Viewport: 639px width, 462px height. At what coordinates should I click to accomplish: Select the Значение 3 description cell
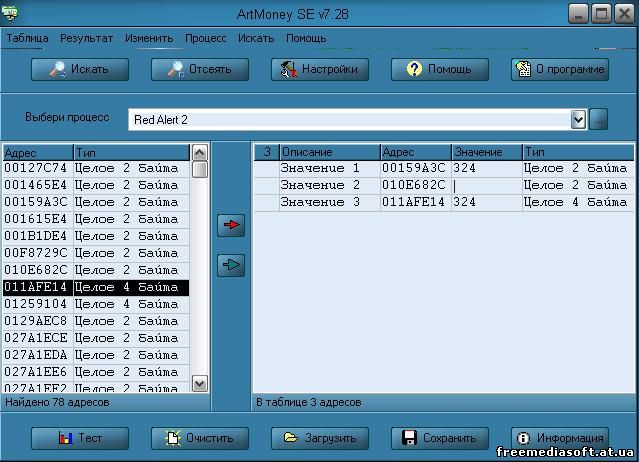click(330, 202)
